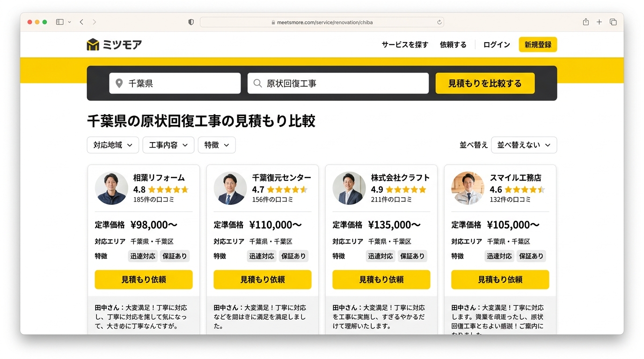
Task: Click the ミツモア logo icon
Action: point(93,45)
